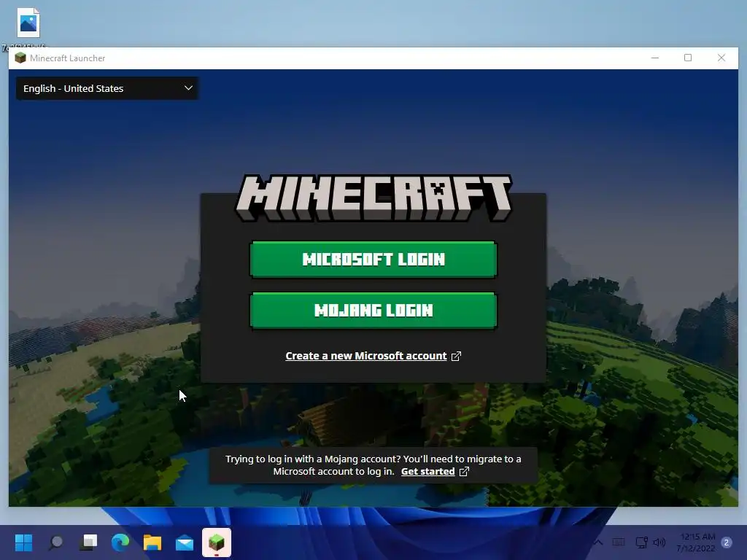Click the external link icon after Microsoft account

456,356
